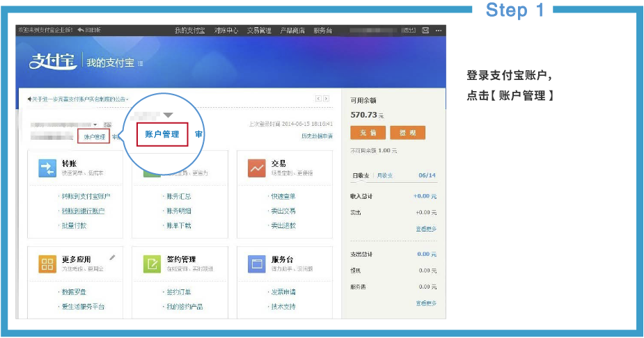Click the 我的签约产品 link
This screenshot has height=338, width=644.
[x=184, y=307]
